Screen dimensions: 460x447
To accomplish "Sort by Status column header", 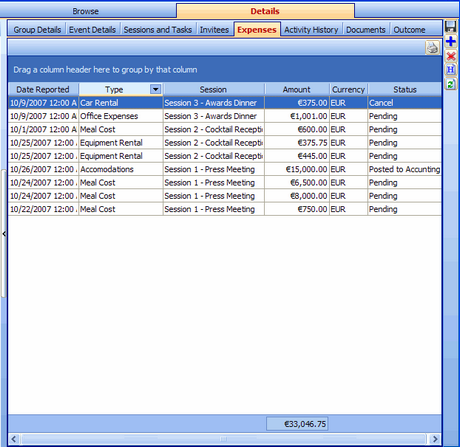I will [405, 89].
